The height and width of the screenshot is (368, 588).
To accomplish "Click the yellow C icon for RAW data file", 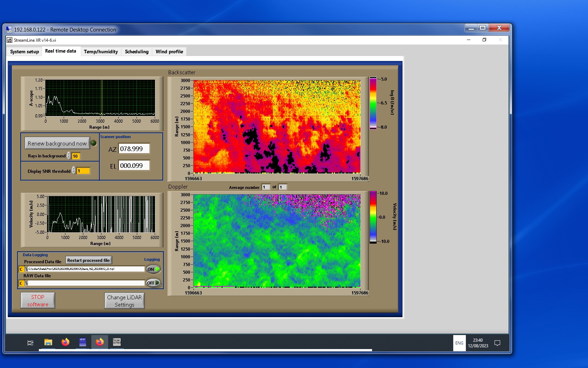I will tap(21, 283).
